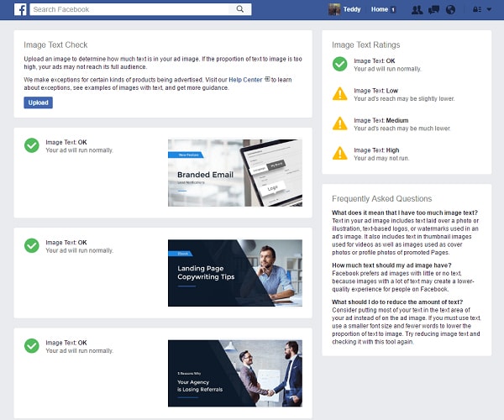Open the messages icon
The image size is (504, 420).
point(433,10)
